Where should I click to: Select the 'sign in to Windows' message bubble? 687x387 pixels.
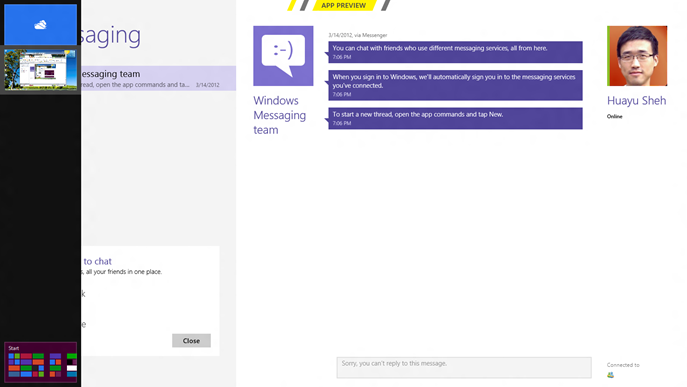[455, 85]
